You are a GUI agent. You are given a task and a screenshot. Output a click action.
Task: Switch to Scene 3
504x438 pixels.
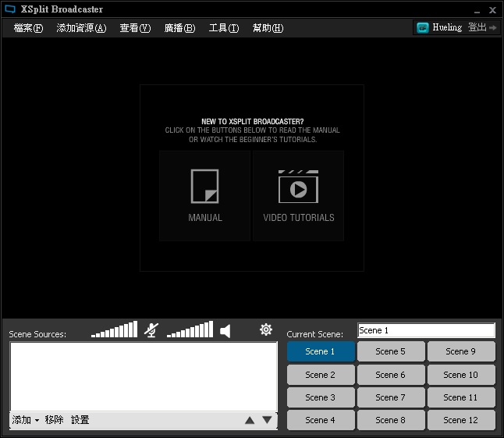pyautogui.click(x=321, y=397)
